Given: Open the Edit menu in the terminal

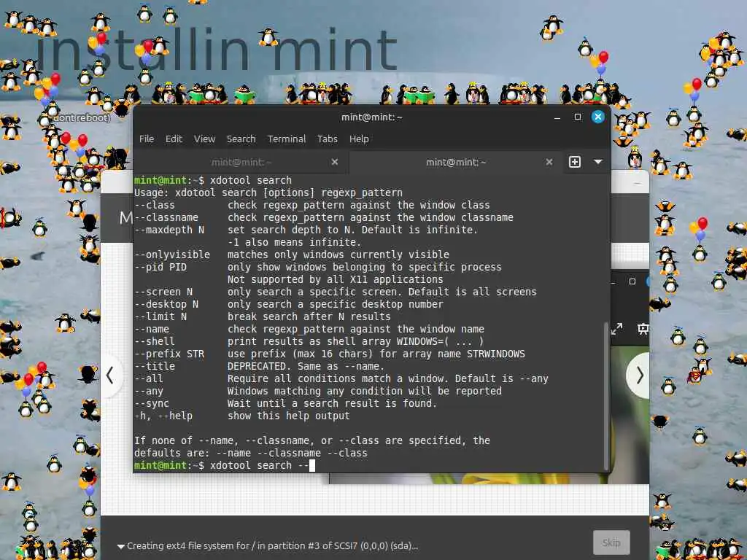Looking at the screenshot, I should pos(174,139).
